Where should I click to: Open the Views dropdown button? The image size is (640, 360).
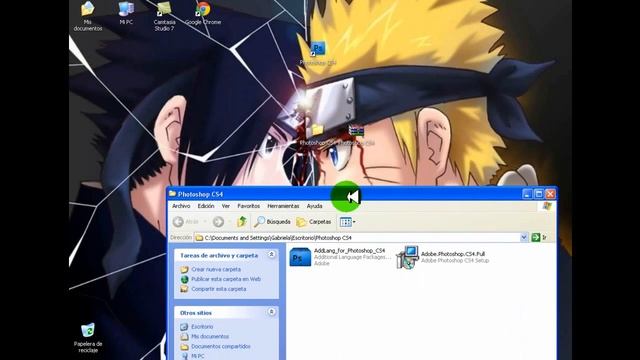[x=347, y=222]
